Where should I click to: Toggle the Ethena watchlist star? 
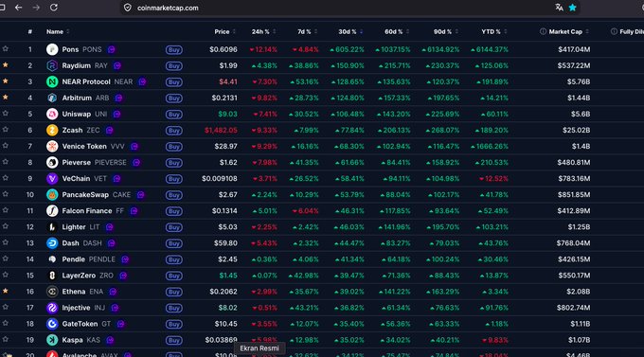tap(6, 291)
